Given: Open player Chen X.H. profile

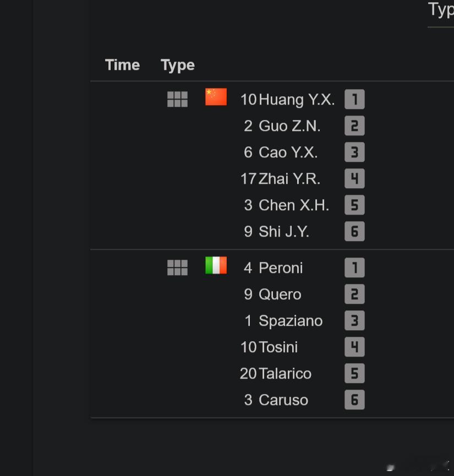Looking at the screenshot, I should coord(294,205).
